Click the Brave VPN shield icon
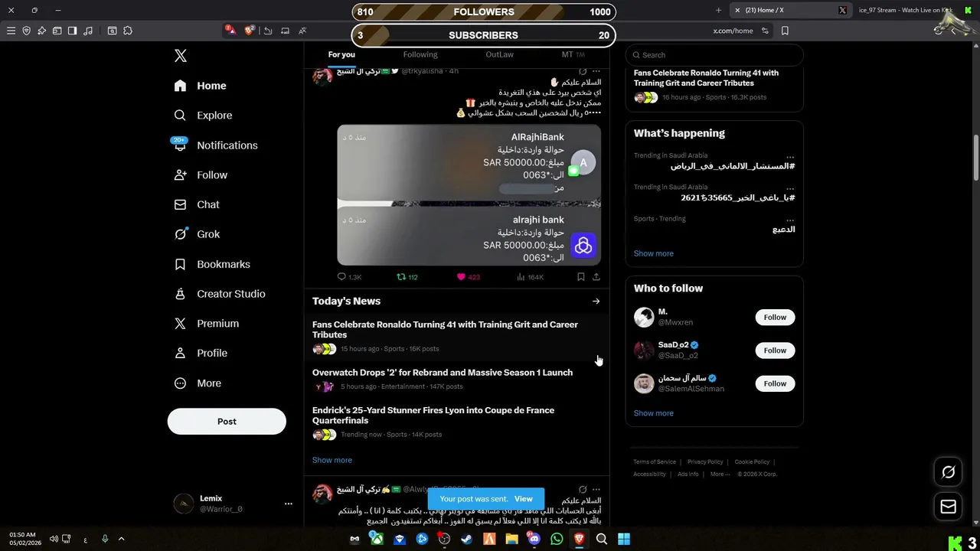The image size is (980, 551). (26, 31)
